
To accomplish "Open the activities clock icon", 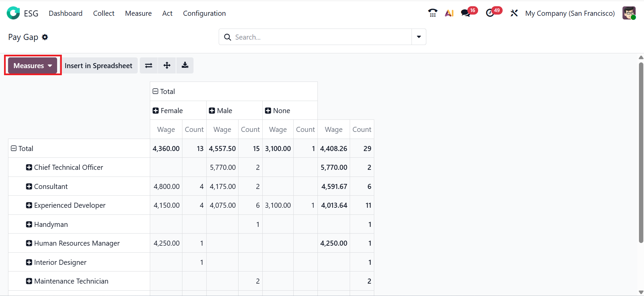I will pos(490,13).
